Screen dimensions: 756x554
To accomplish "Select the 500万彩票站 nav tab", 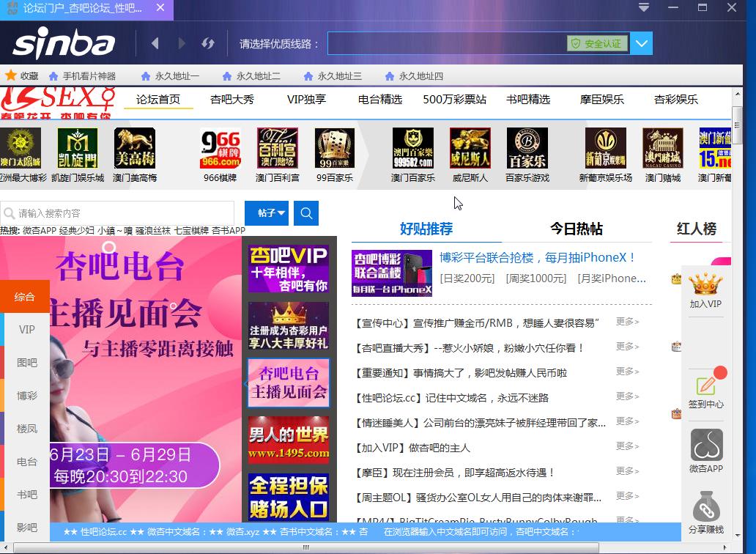I will (x=455, y=100).
